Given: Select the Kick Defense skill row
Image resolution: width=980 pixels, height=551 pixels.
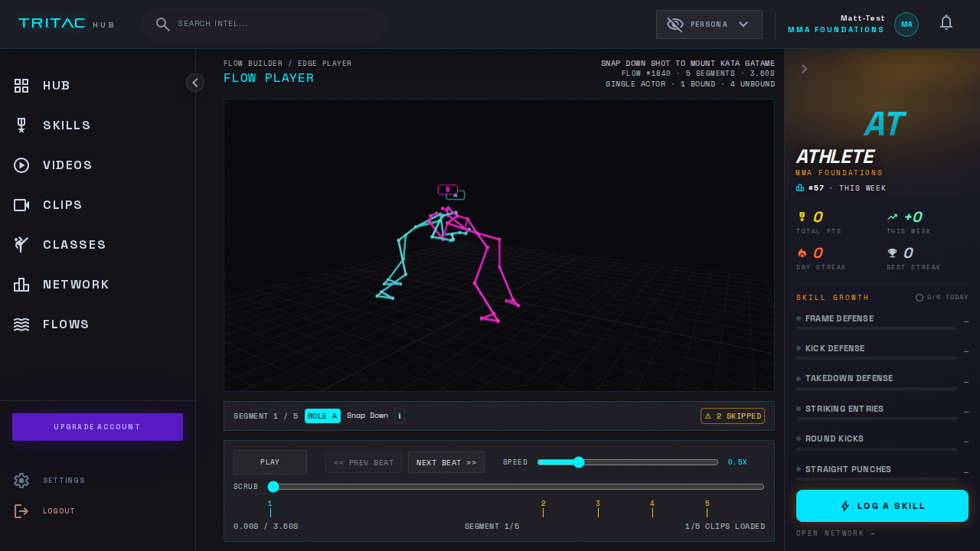Looking at the screenshot, I should pos(882,351).
